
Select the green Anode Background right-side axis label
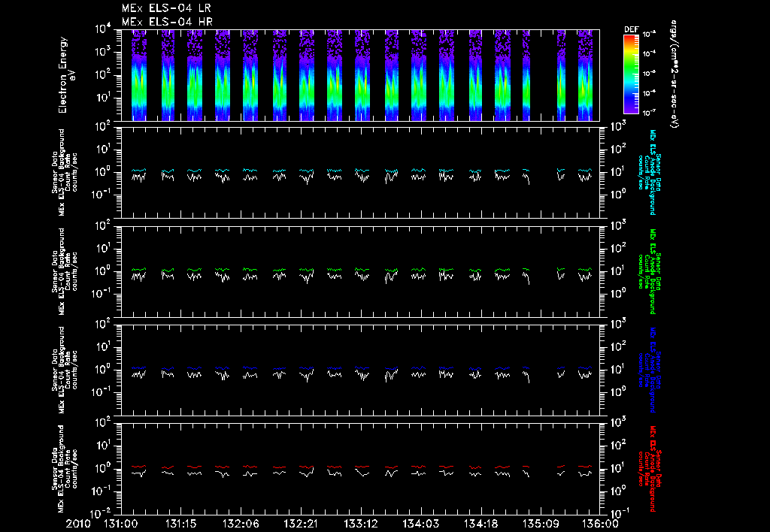649,271
